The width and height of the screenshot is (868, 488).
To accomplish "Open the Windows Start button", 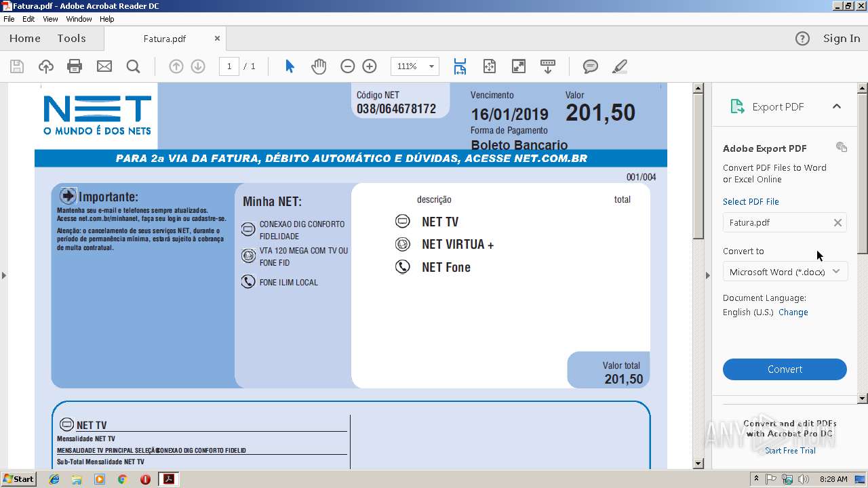I will pos(18,479).
